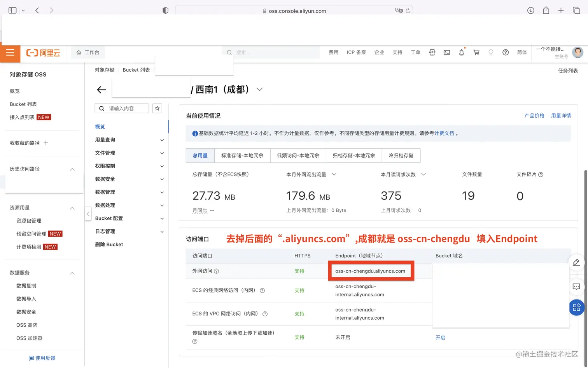Click the back arrow above the bucket panel
Image resolution: width=588 pixels, height=368 pixels.
[x=101, y=90]
